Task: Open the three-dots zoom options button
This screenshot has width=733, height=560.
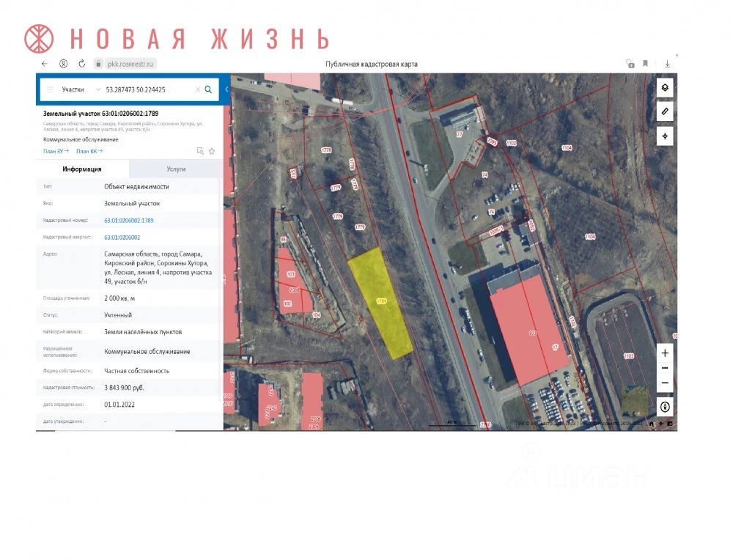Action: click(x=665, y=368)
